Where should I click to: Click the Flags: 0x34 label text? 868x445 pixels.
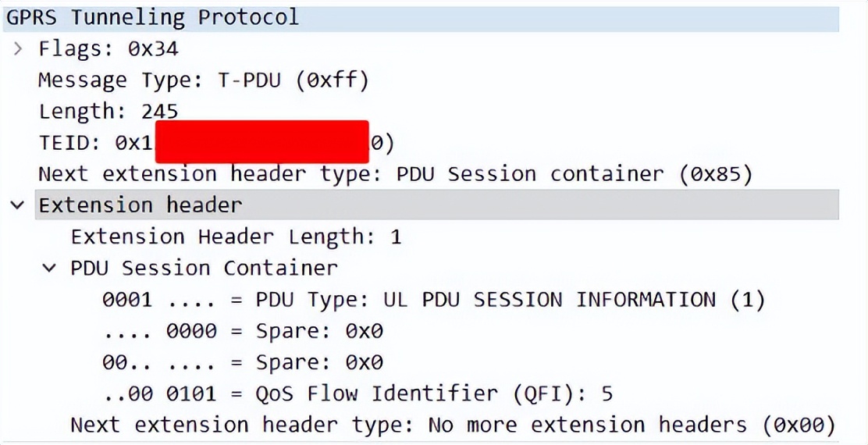[108, 49]
